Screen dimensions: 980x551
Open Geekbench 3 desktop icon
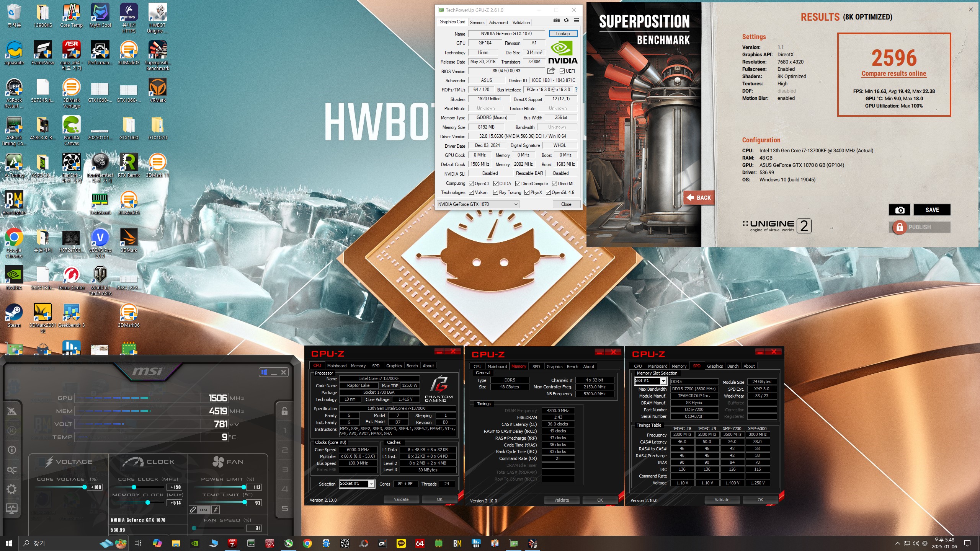pos(71,316)
